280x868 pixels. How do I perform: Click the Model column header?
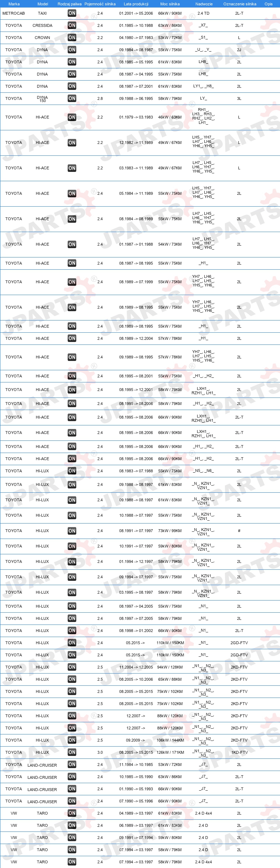(43, 4)
